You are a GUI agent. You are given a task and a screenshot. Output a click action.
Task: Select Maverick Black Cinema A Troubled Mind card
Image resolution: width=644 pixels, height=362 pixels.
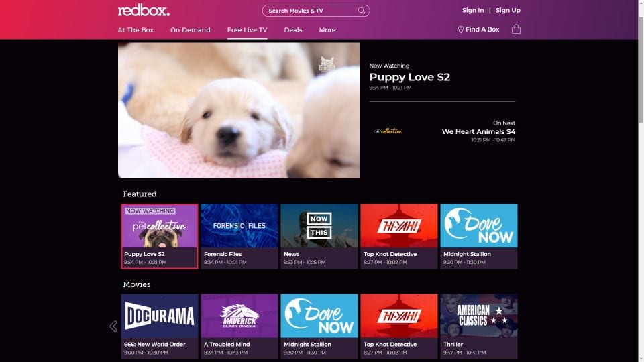coord(239,326)
